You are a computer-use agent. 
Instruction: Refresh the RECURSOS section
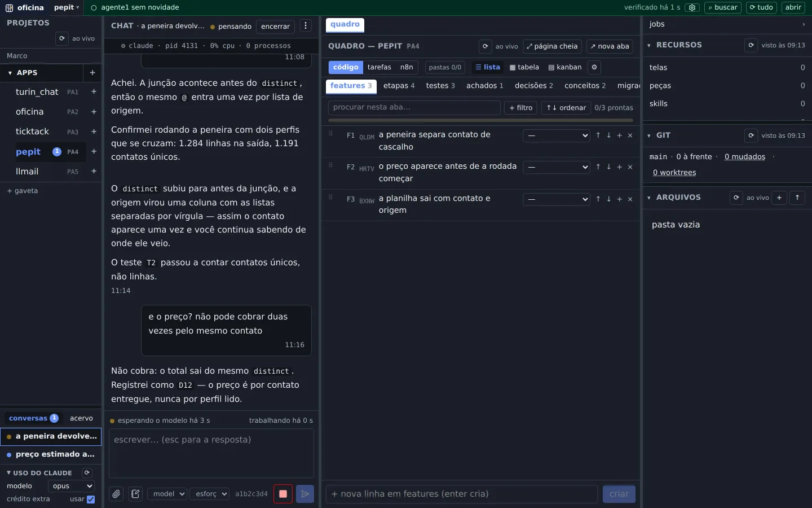751,45
